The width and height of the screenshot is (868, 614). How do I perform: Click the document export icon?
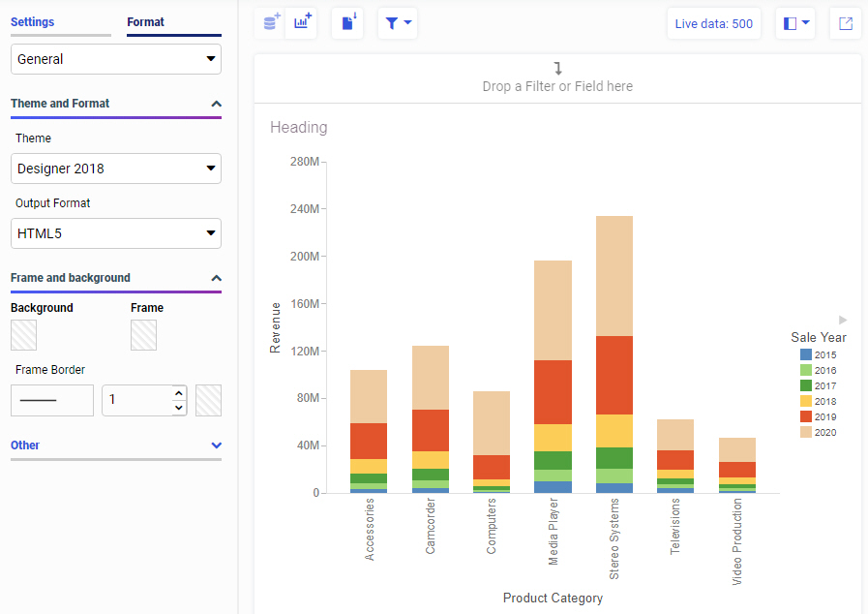tap(347, 23)
